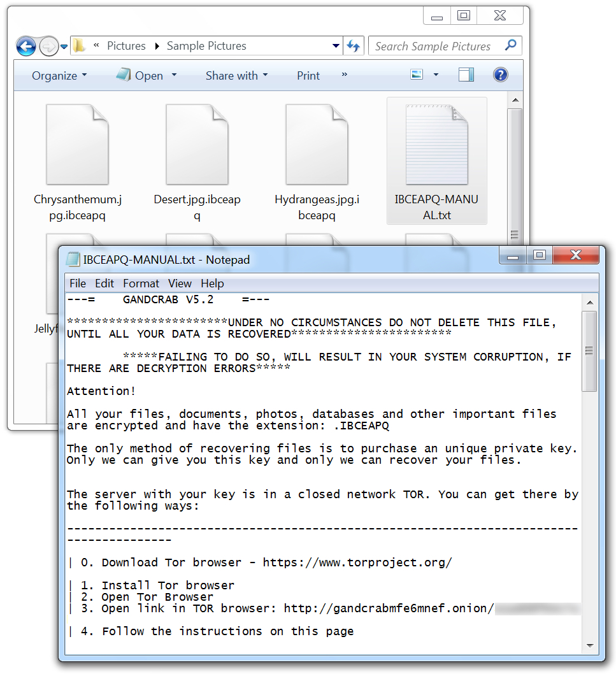This screenshot has height=674, width=616.
Task: Select Desert.jpg.ibceapq file
Action: tap(197, 162)
